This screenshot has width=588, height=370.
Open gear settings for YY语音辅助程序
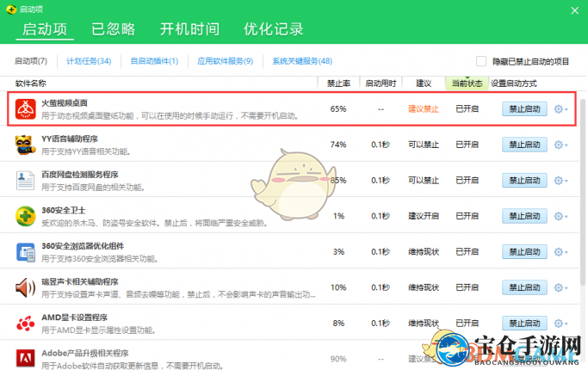561,145
